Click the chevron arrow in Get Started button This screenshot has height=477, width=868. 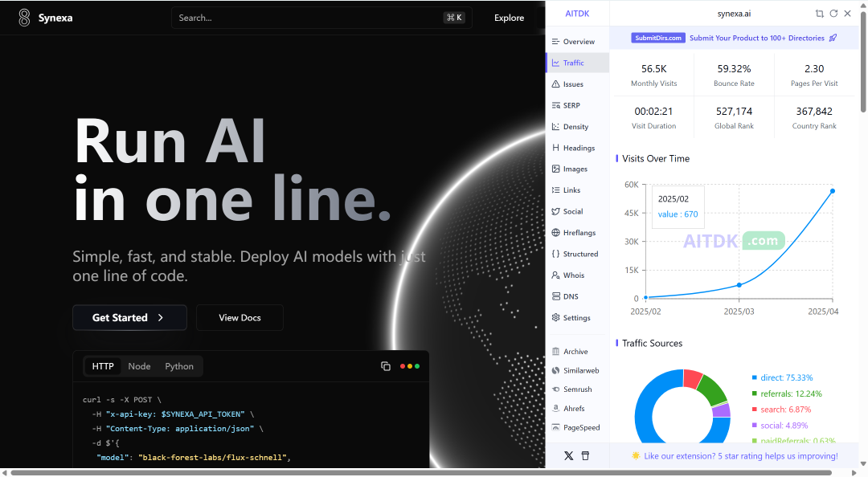(x=161, y=318)
